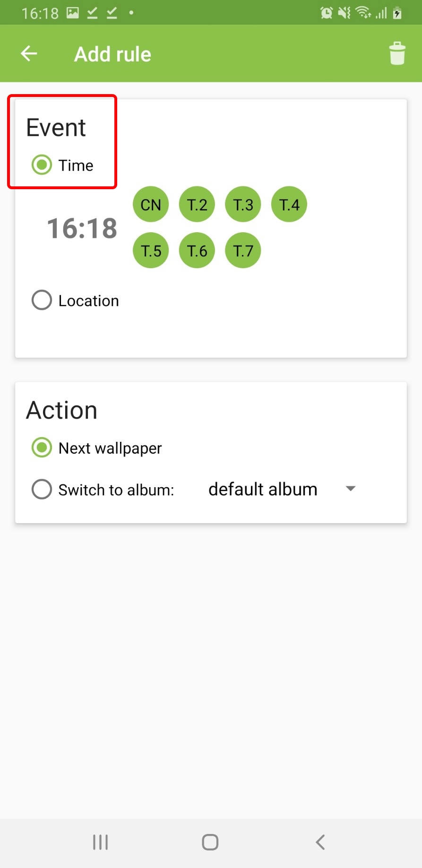The height and width of the screenshot is (868, 422).
Task: Toggle the T.7 day circle
Action: tap(243, 251)
